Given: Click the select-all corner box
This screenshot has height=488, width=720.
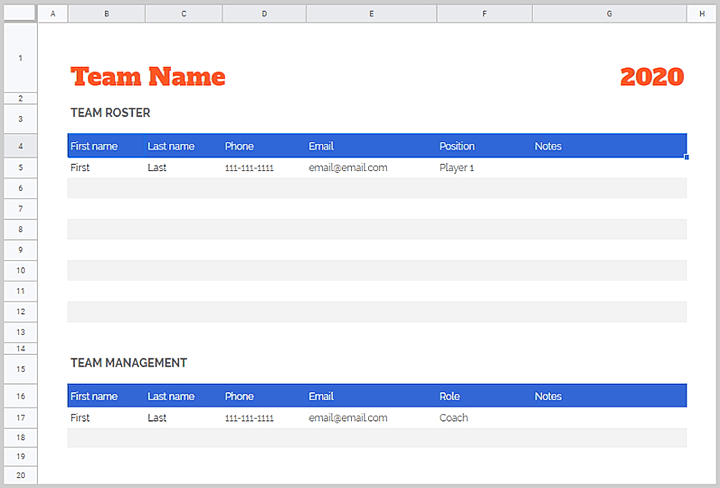Looking at the screenshot, I should (20, 13).
